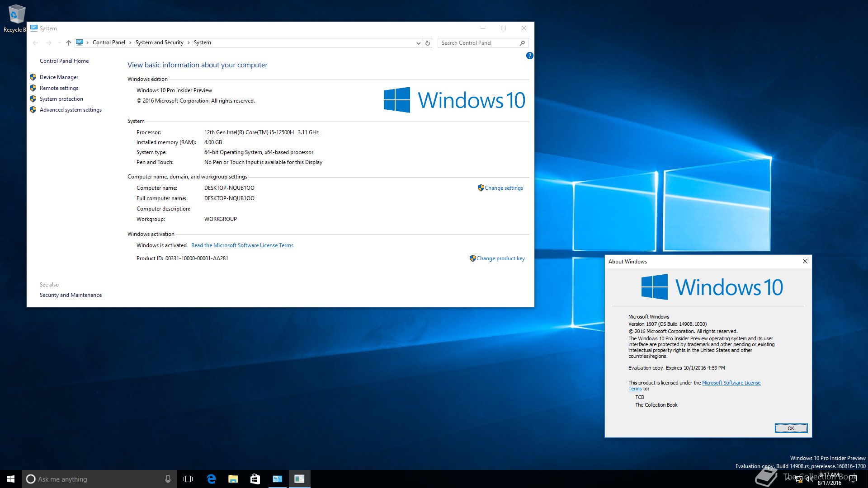Click The Collection Book licensee text
868x488 pixels.
656,405
